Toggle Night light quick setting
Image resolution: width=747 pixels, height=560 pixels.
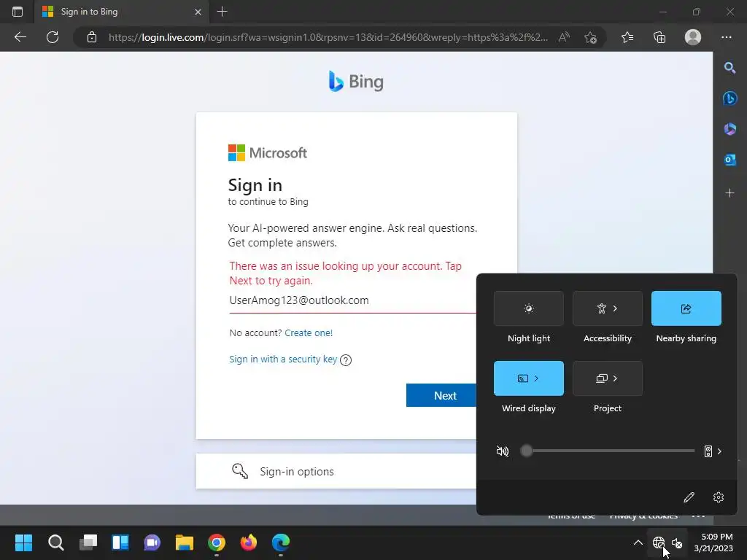click(x=529, y=308)
